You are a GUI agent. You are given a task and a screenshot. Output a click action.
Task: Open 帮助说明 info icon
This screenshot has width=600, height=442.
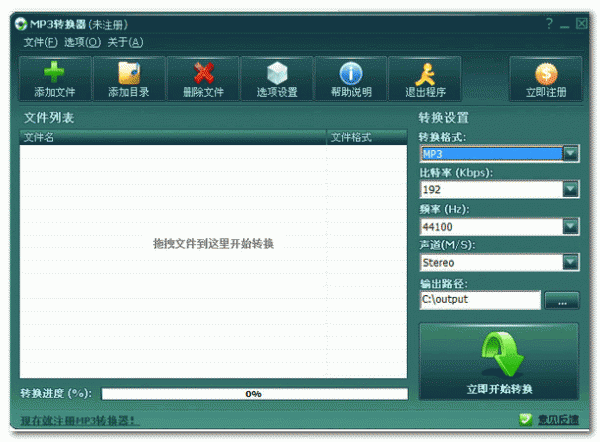click(x=351, y=73)
